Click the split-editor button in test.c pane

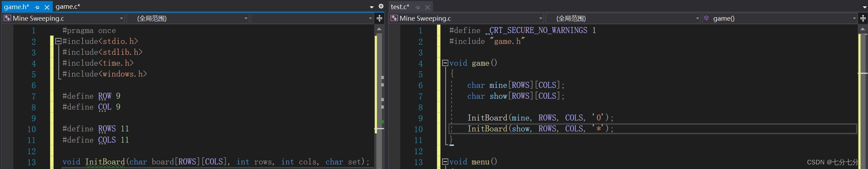pos(863,18)
